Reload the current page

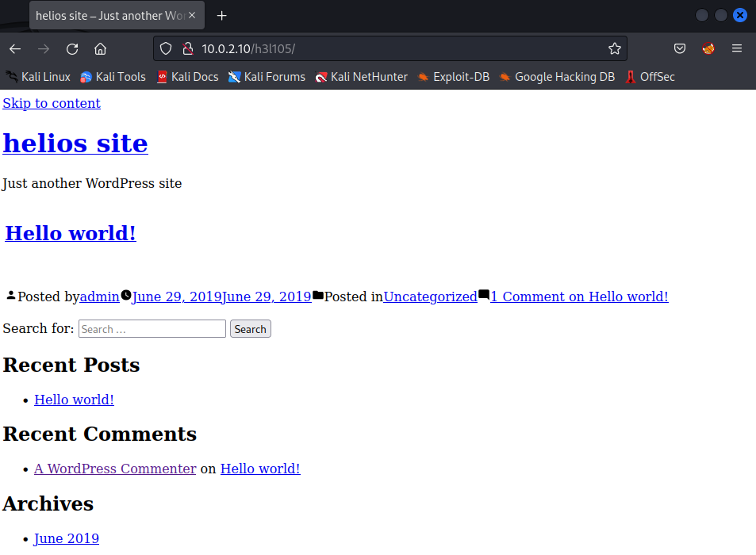pos(72,49)
